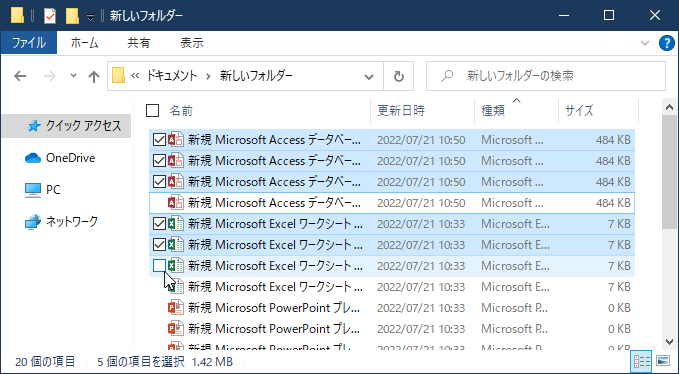Click the 20 個の項目 status text

coord(45,361)
